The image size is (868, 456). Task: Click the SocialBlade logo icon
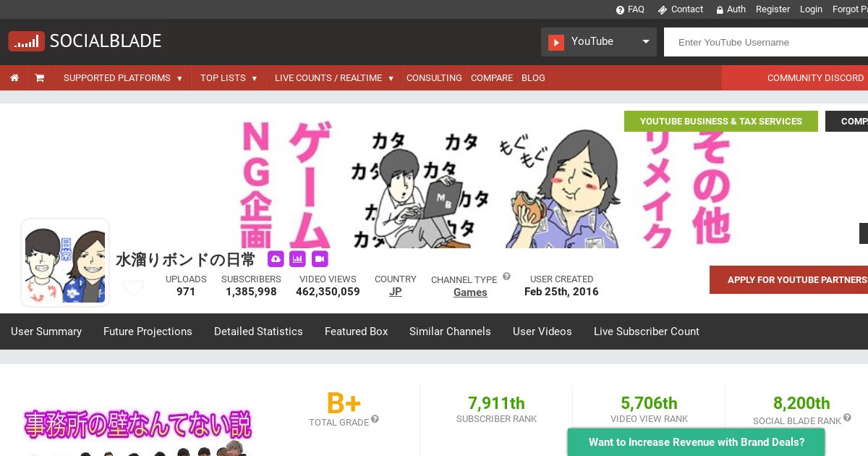click(x=27, y=41)
